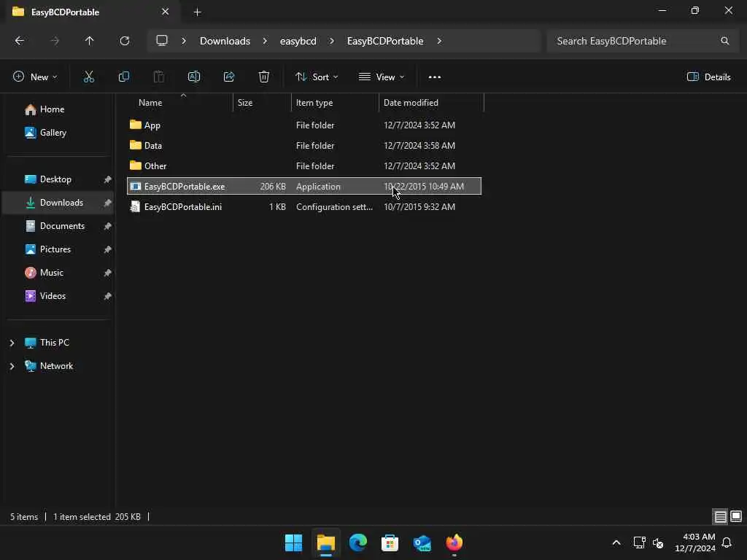The image size is (747, 560).
Task: Open Firefox from the taskbar
Action: [x=454, y=542]
